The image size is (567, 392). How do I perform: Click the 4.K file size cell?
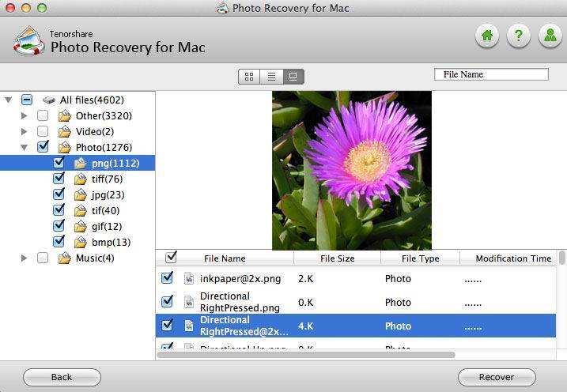tap(305, 326)
